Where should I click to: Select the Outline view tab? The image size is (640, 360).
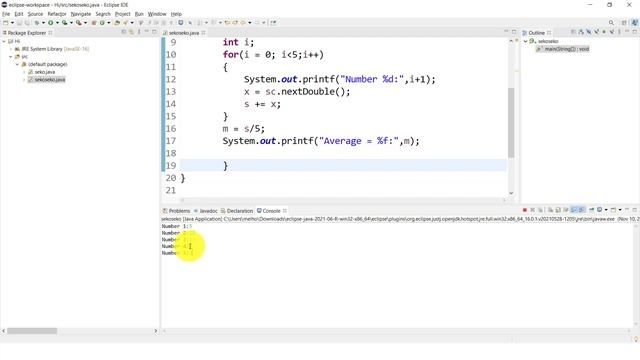click(536, 33)
